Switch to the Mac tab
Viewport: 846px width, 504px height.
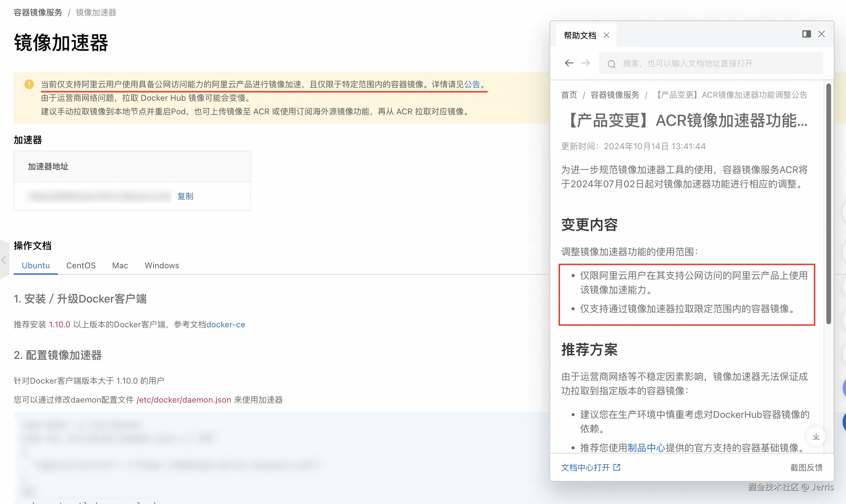(x=120, y=266)
